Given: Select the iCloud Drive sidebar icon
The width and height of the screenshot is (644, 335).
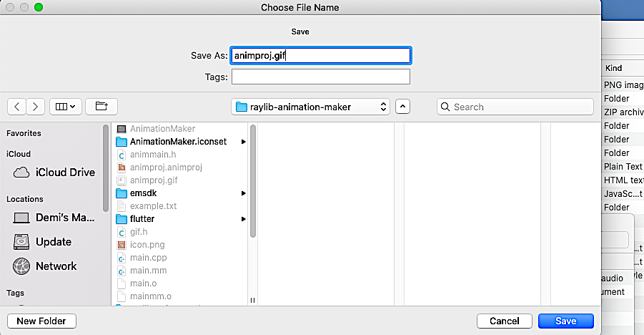Looking at the screenshot, I should (22, 173).
